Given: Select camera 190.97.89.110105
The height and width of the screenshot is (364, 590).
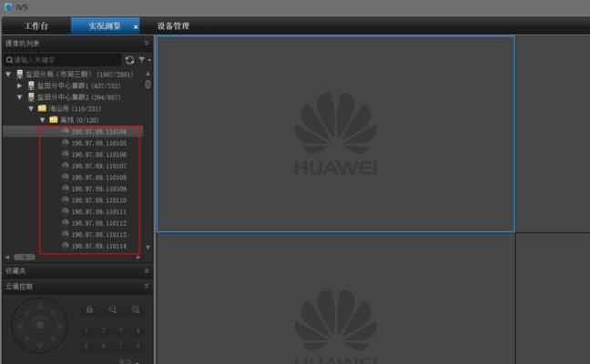Looking at the screenshot, I should pyautogui.click(x=99, y=143).
